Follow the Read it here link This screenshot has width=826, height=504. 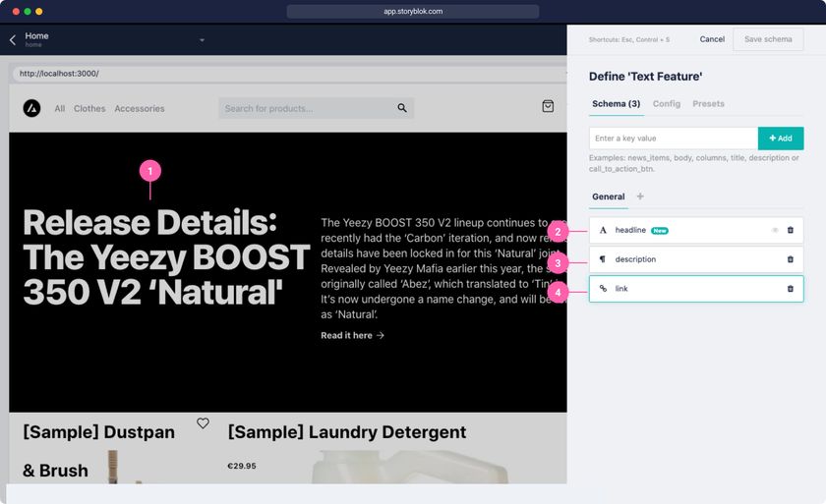pyautogui.click(x=352, y=335)
